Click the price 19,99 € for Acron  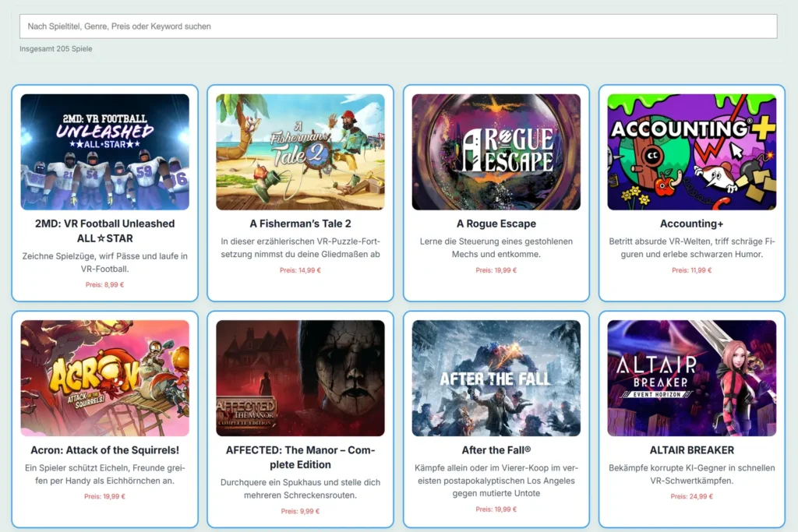click(105, 496)
